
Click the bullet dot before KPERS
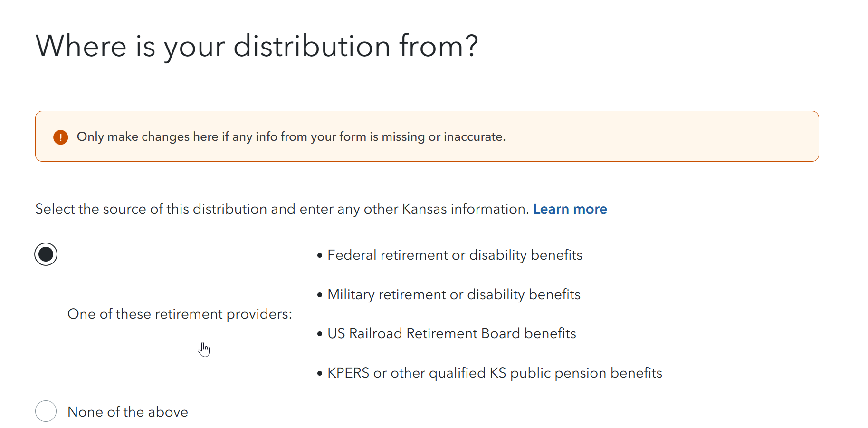(x=320, y=374)
